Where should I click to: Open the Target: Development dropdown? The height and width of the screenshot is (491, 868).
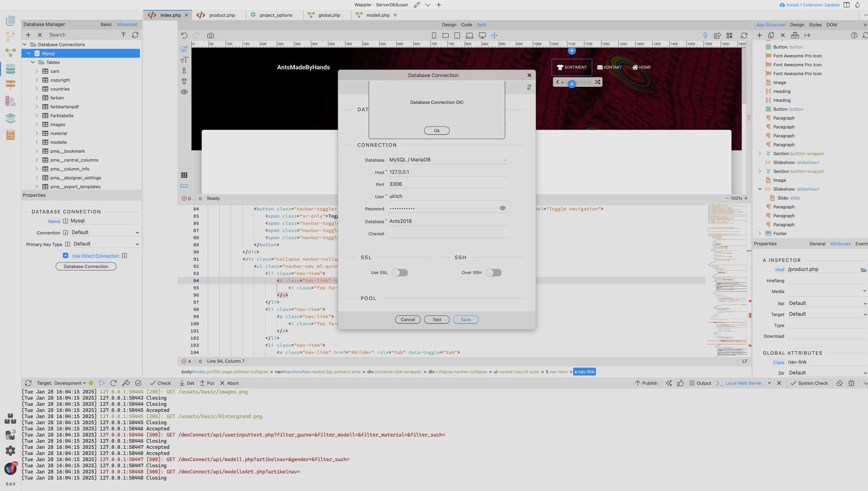coord(61,383)
